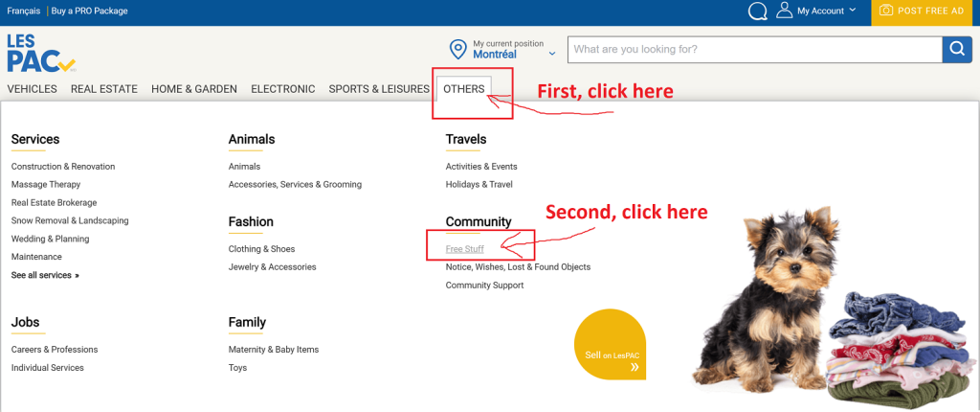Open the LesPAC logo homepage

coord(41,53)
